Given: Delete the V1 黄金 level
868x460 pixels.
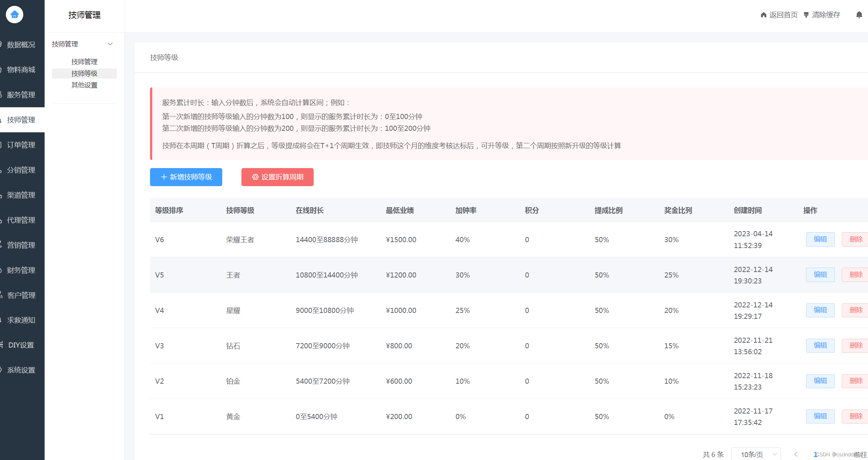Looking at the screenshot, I should tap(855, 416).
